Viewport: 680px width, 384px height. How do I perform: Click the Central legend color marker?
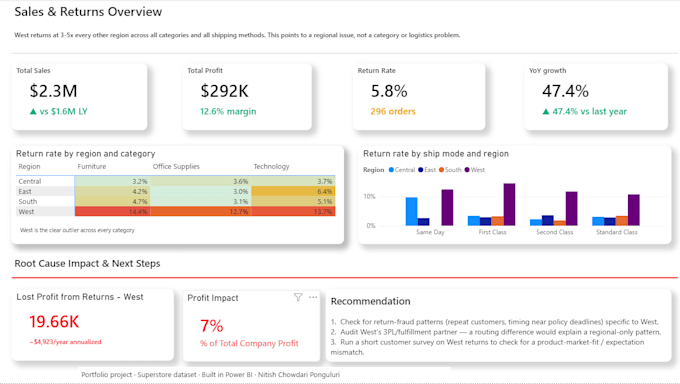(391, 170)
